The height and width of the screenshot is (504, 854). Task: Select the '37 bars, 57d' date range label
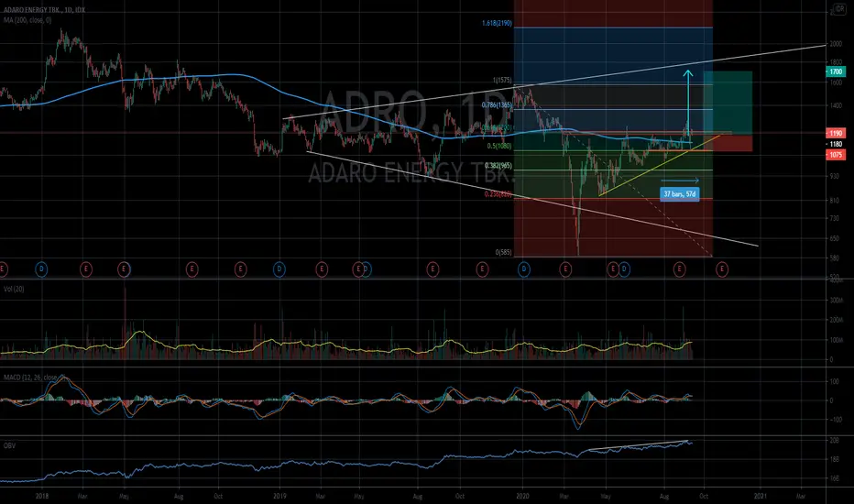coord(680,194)
